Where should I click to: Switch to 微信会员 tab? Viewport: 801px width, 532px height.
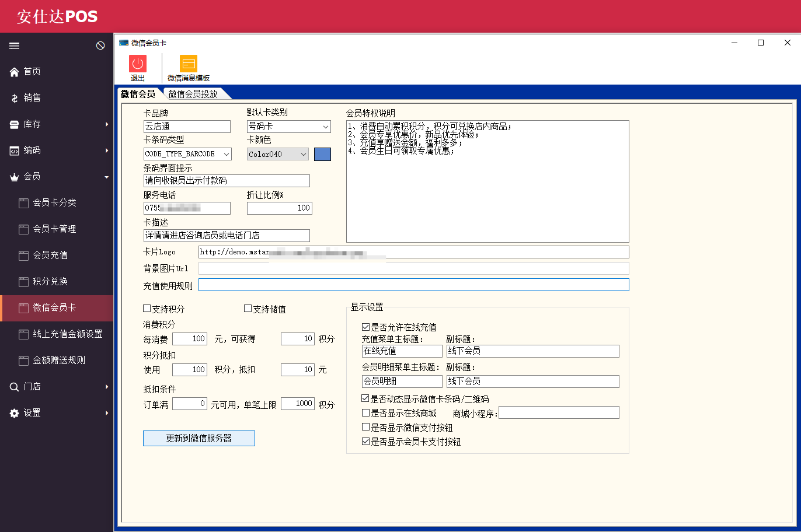(x=138, y=94)
